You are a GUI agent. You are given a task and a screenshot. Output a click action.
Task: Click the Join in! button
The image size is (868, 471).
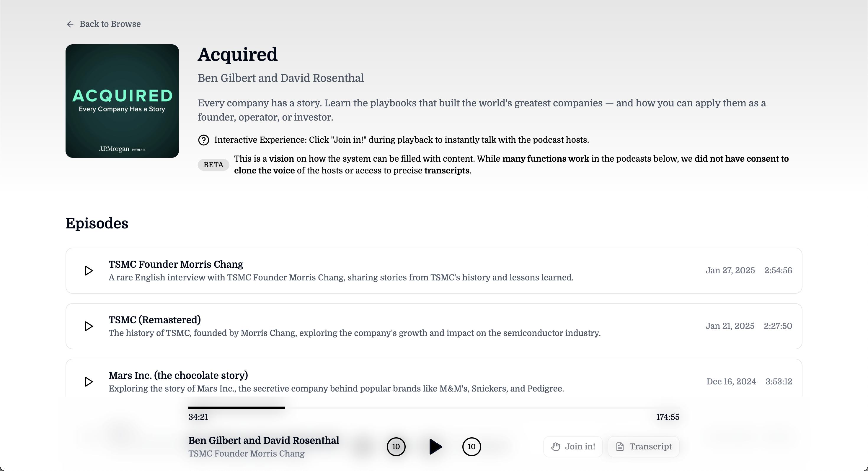click(573, 447)
